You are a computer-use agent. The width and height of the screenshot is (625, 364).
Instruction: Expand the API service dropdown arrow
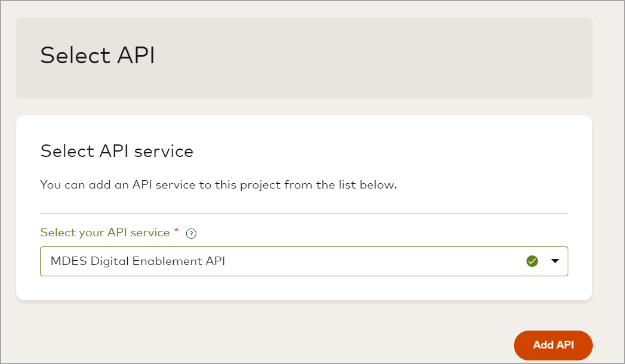click(x=555, y=261)
